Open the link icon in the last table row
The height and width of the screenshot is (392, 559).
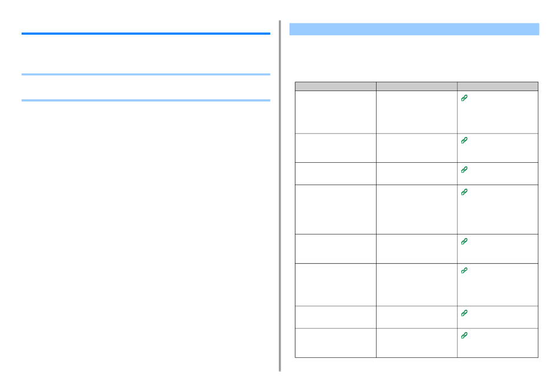point(464,336)
